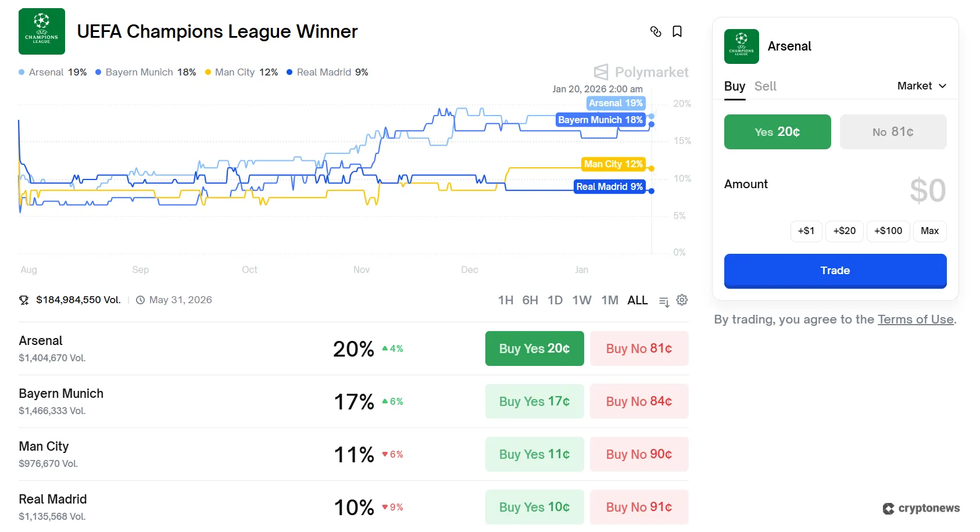Click the clock icon by end date

coord(140,300)
